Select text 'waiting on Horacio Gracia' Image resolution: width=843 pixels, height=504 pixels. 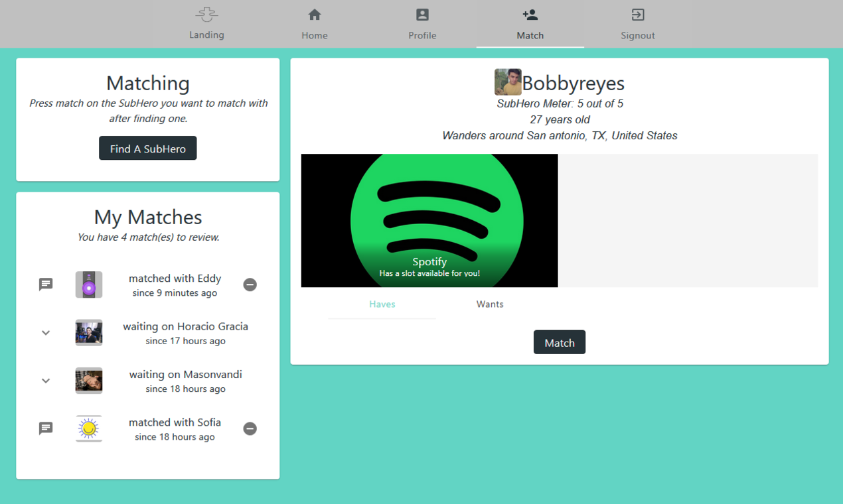click(x=185, y=326)
